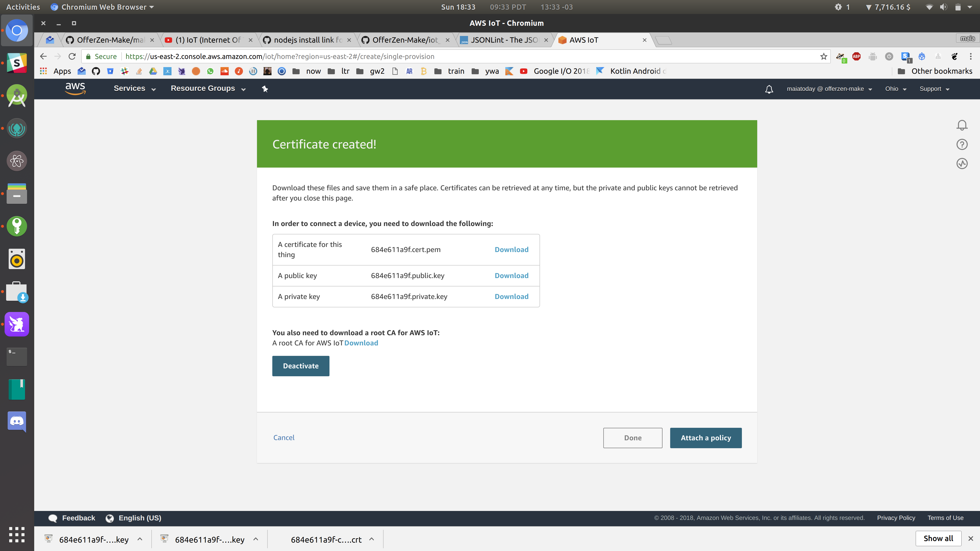Screen dimensions: 980x551
Task: Expand the Resource Groups dropdown
Action: click(208, 89)
